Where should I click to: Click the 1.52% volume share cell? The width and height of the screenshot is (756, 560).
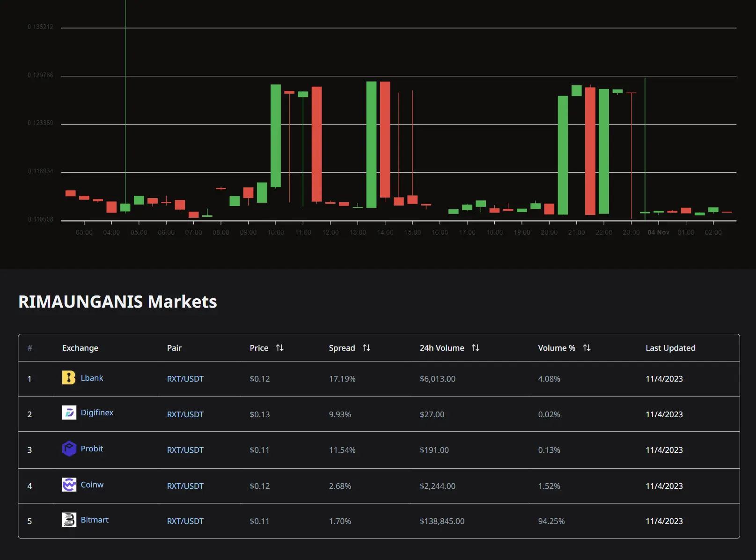point(549,486)
